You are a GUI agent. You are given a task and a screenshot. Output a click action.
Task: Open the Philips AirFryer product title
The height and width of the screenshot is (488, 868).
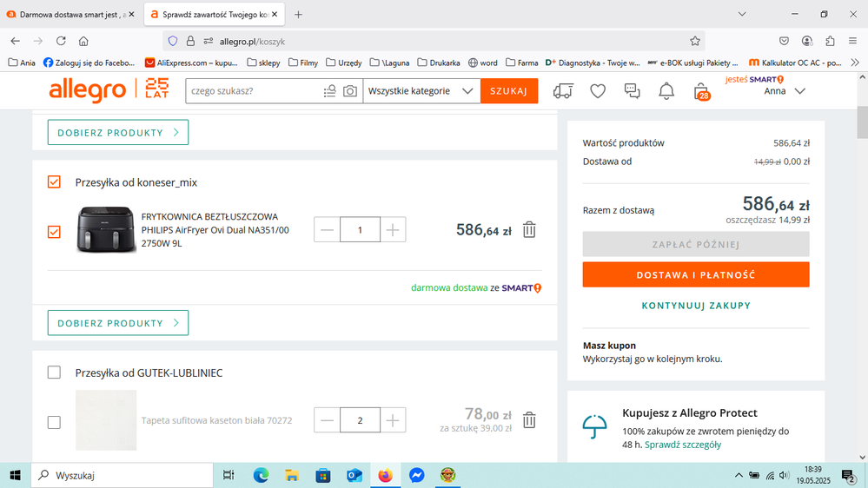click(x=215, y=229)
